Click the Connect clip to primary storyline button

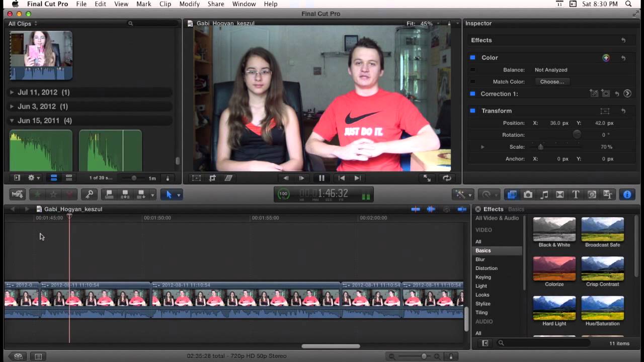click(109, 195)
